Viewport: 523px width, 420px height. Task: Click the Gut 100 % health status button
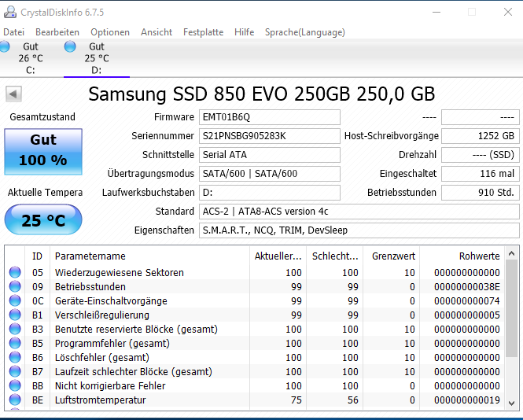click(43, 152)
